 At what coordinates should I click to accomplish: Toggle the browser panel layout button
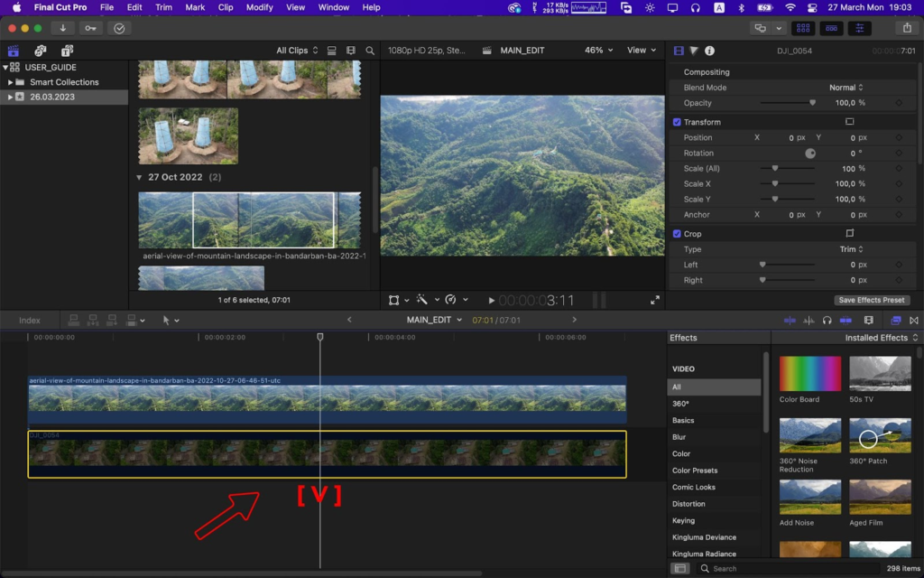[802, 28]
